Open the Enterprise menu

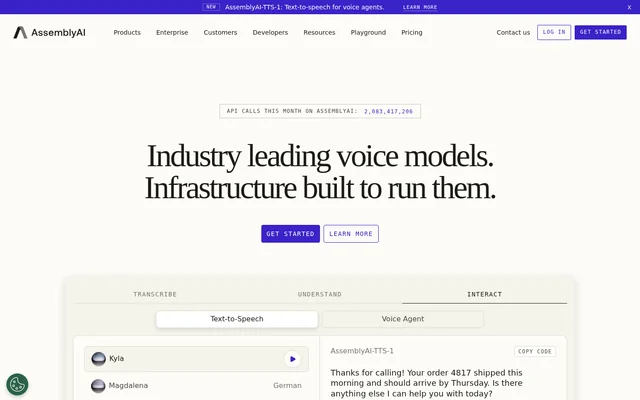[x=172, y=32]
